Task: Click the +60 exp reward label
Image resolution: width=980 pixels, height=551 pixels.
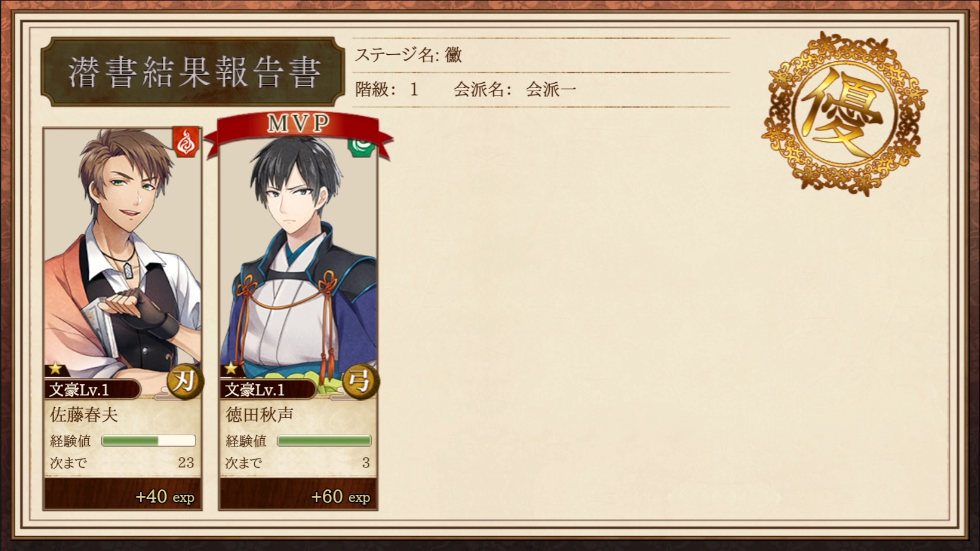Action: pos(340,496)
